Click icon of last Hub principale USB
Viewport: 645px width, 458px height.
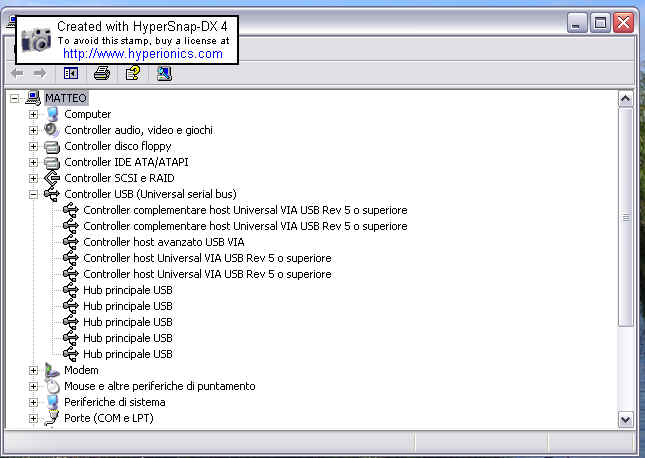pyautogui.click(x=71, y=354)
